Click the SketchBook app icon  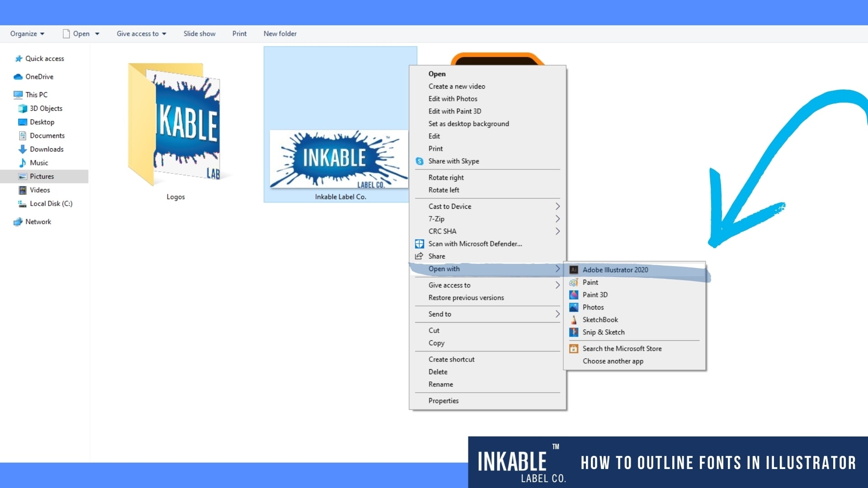tap(574, 320)
